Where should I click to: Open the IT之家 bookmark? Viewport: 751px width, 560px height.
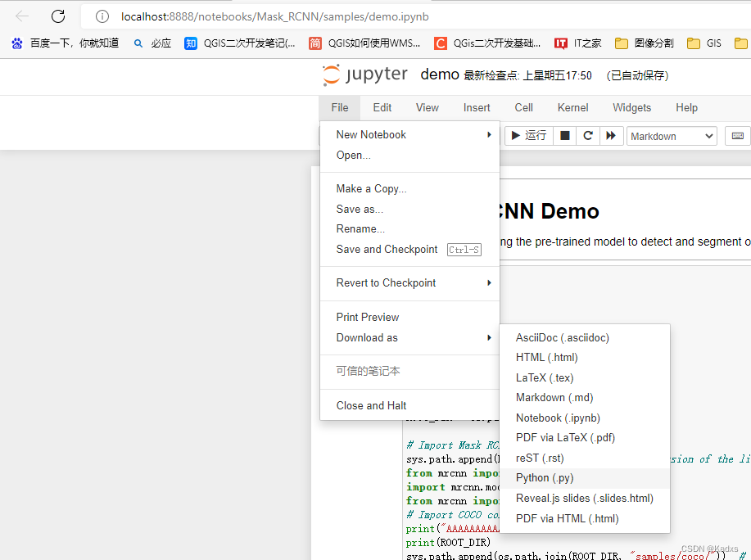pyautogui.click(x=577, y=43)
